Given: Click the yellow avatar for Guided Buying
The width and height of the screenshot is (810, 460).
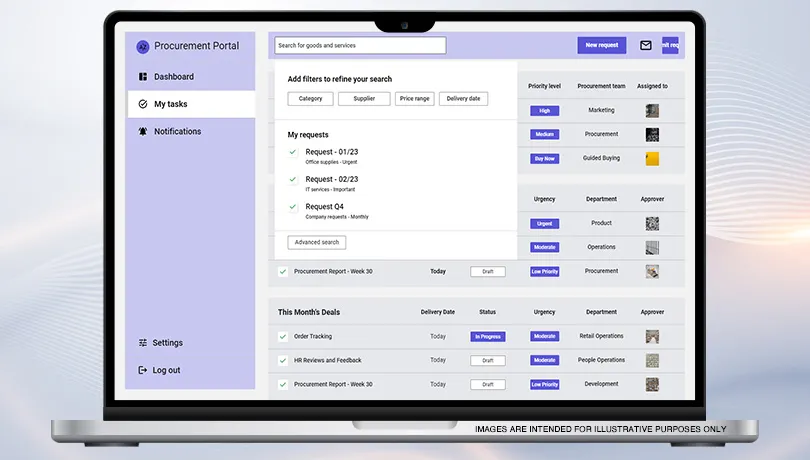Looking at the screenshot, I should pos(652,158).
